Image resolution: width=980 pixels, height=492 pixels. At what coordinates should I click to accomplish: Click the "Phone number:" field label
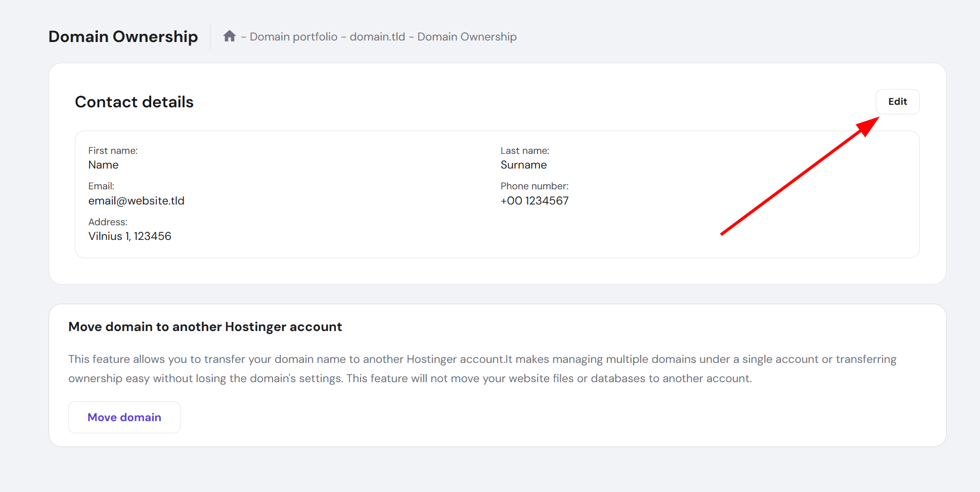[x=534, y=186]
